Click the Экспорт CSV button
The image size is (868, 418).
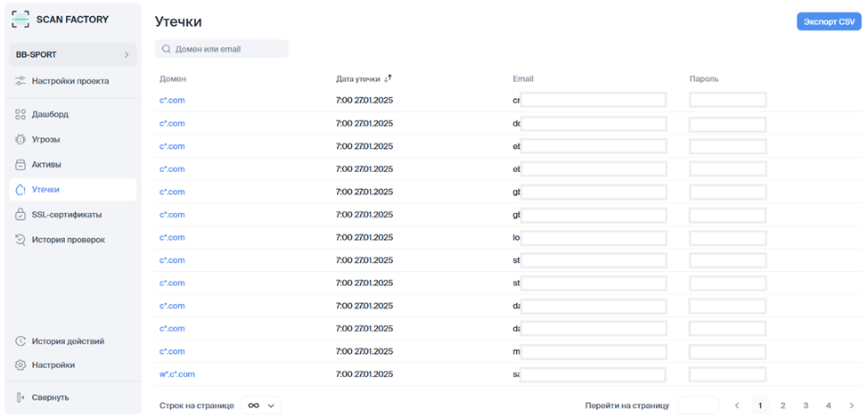(x=828, y=21)
